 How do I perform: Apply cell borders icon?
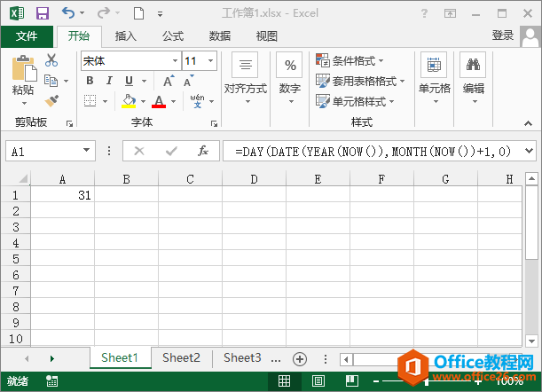[90, 101]
